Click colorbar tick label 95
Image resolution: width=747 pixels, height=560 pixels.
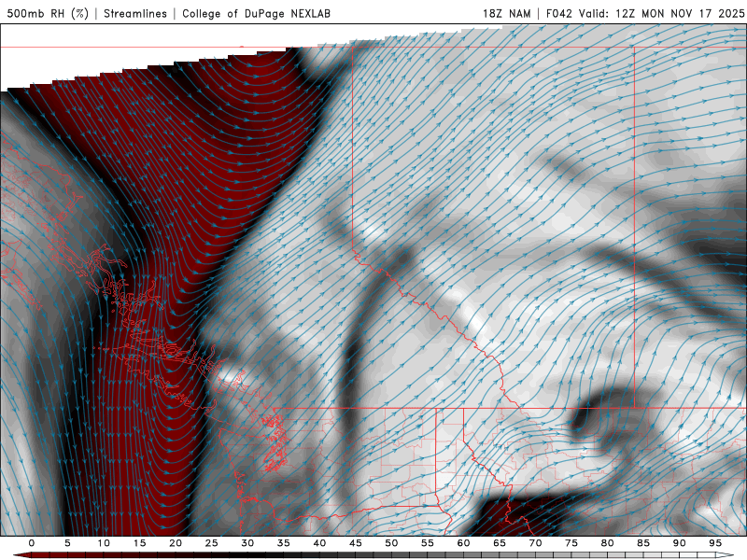[x=715, y=543]
